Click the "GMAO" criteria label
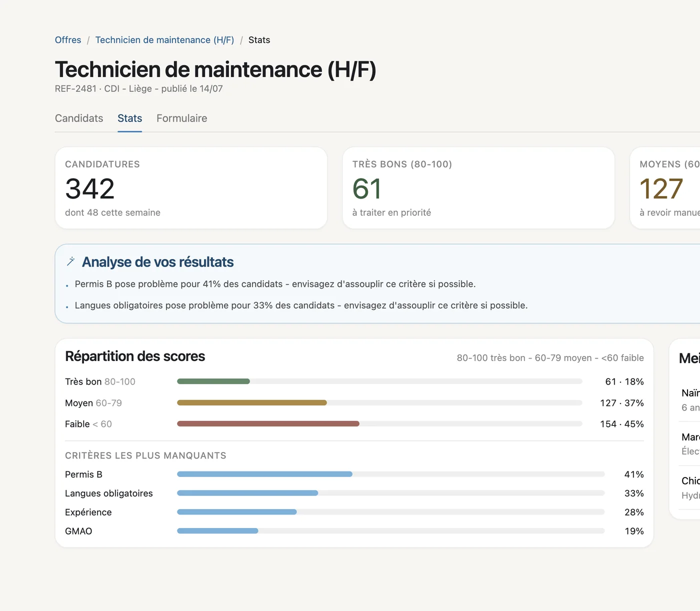Viewport: 700px width, 611px height. point(78,531)
